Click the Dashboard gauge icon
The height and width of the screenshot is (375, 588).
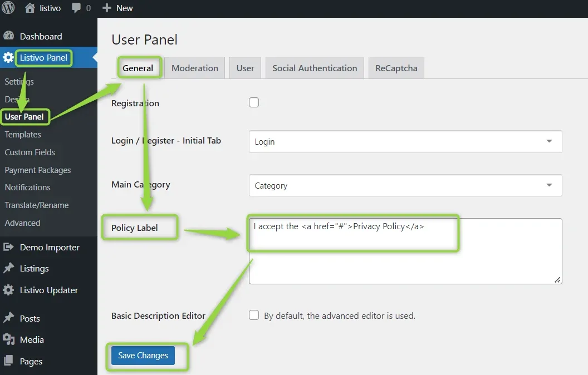pyautogui.click(x=8, y=36)
